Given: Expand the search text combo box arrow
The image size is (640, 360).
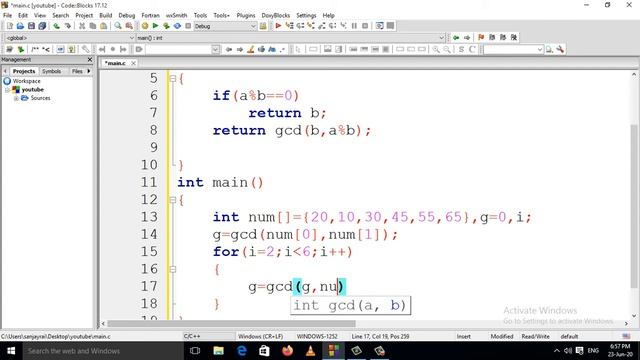Looking at the screenshot, I should (216, 49).
